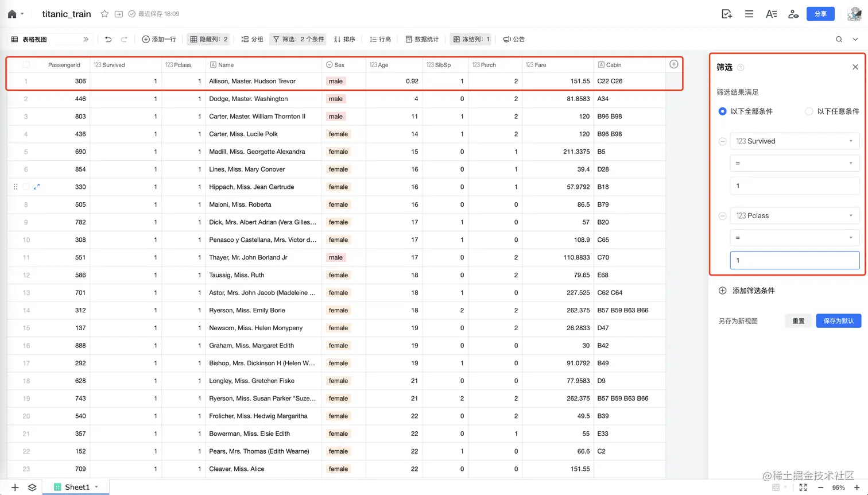Open 行高 row height option
The image size is (868, 495).
380,39
